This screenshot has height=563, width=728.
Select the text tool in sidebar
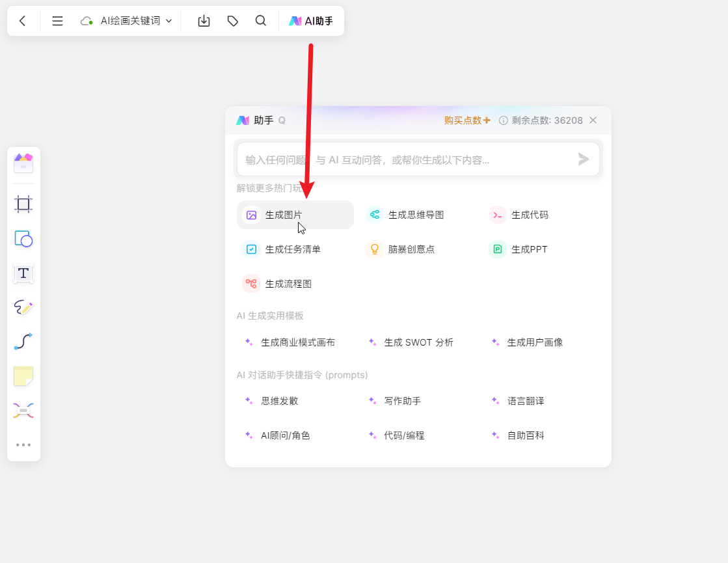(x=23, y=273)
